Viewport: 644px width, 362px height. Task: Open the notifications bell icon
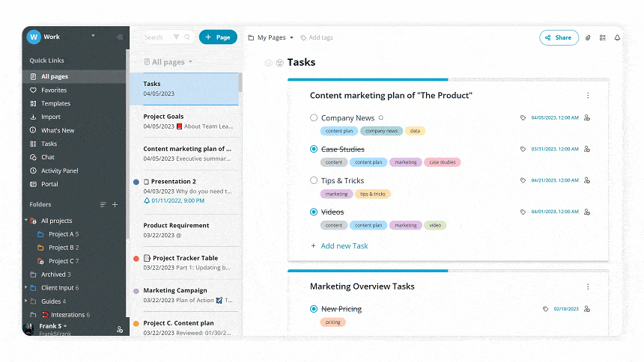point(617,37)
